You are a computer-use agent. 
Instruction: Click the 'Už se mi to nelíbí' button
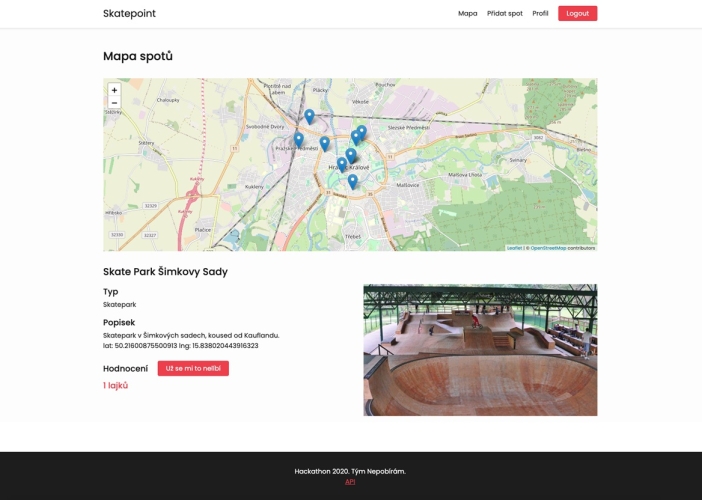193,369
